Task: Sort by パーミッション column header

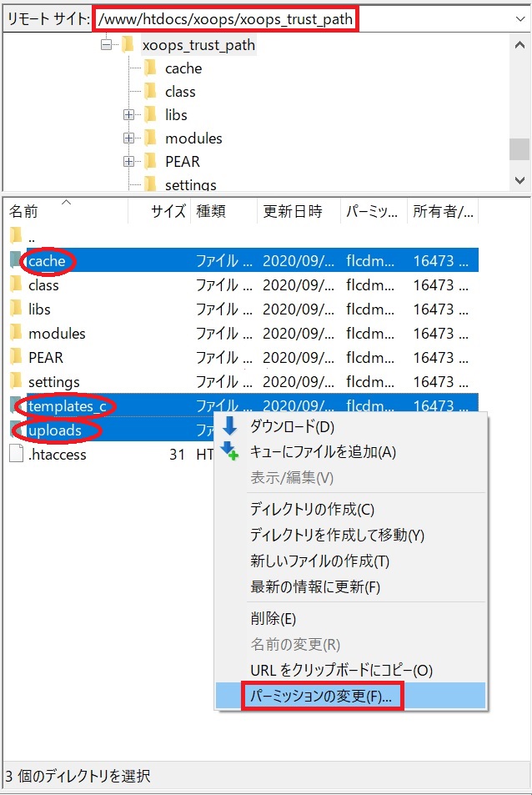Action: coord(374,211)
